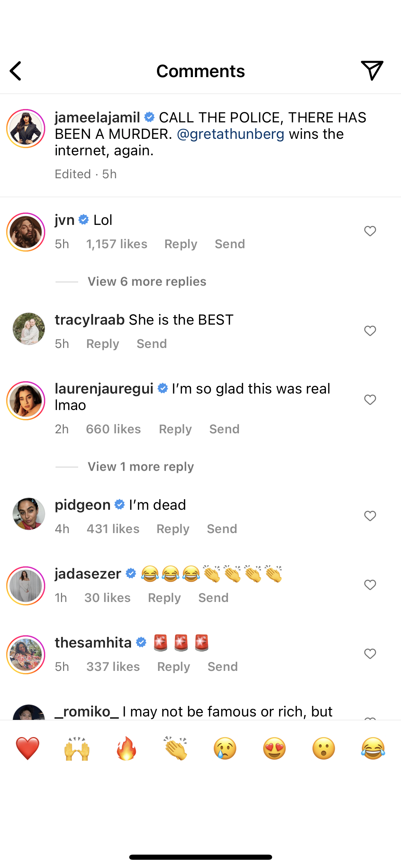Open jameelajamil's profile picture
Viewport: 401px width, 868px height.
tap(26, 129)
